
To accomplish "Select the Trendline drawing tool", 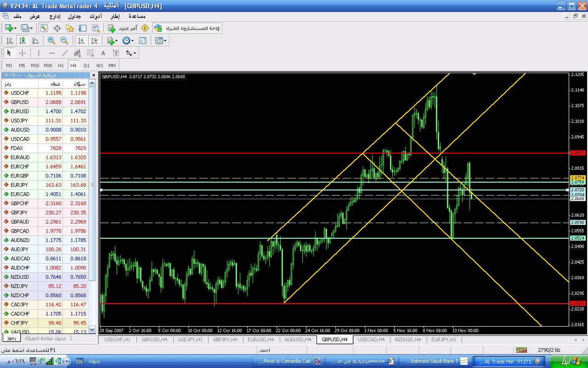I will 65,53.
